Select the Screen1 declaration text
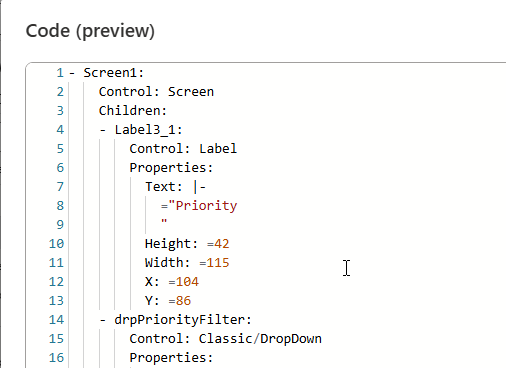The width and height of the screenshot is (506, 368). (x=113, y=73)
